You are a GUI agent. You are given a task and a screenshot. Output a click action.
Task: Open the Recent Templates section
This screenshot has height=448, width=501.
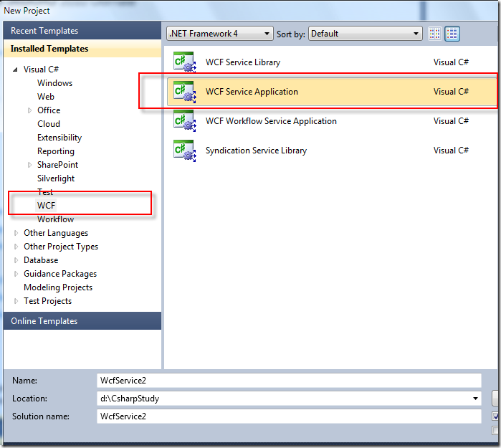(x=82, y=31)
